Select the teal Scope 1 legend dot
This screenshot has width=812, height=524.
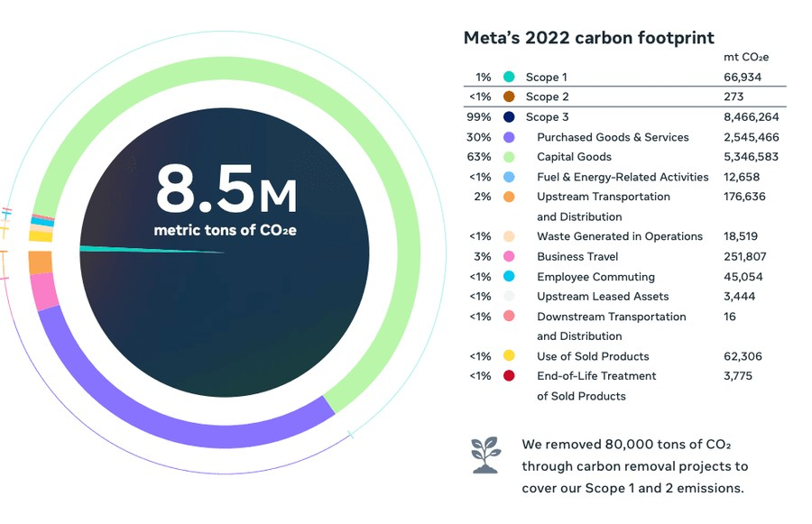coord(509,78)
